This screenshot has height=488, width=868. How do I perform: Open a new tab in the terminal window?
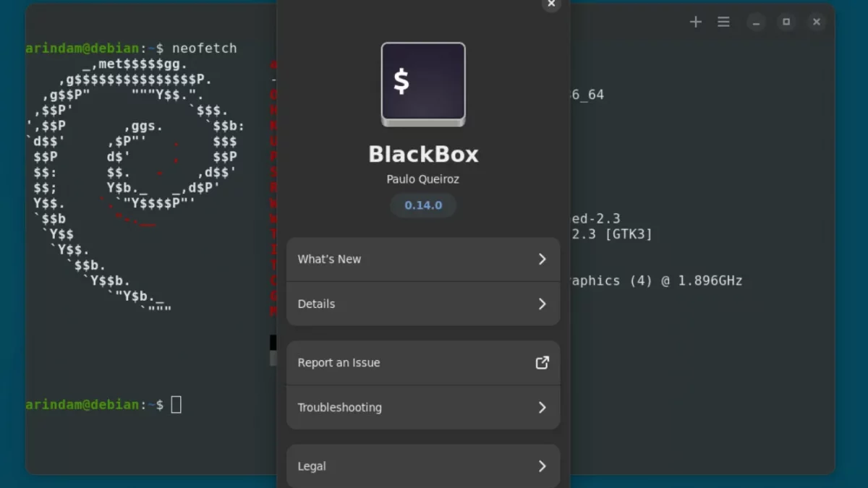point(696,22)
